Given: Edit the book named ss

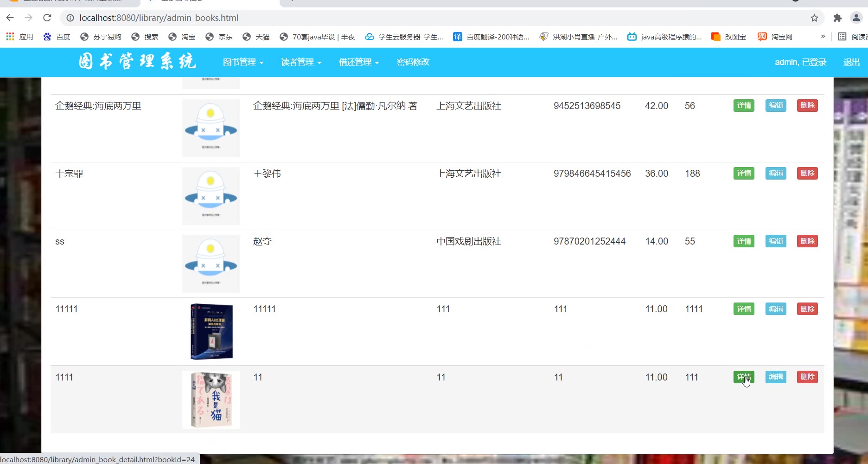Looking at the screenshot, I should tap(776, 241).
